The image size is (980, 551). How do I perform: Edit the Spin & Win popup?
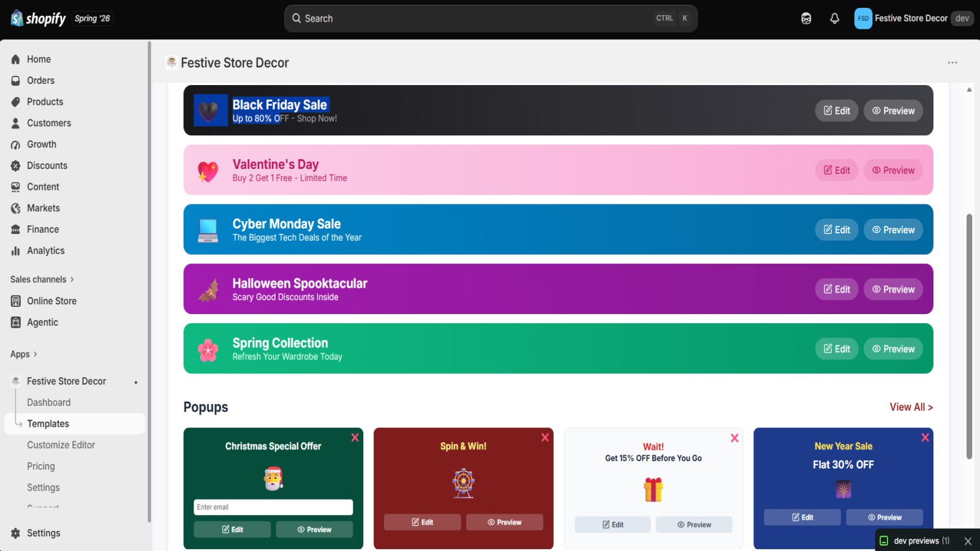coord(423,522)
